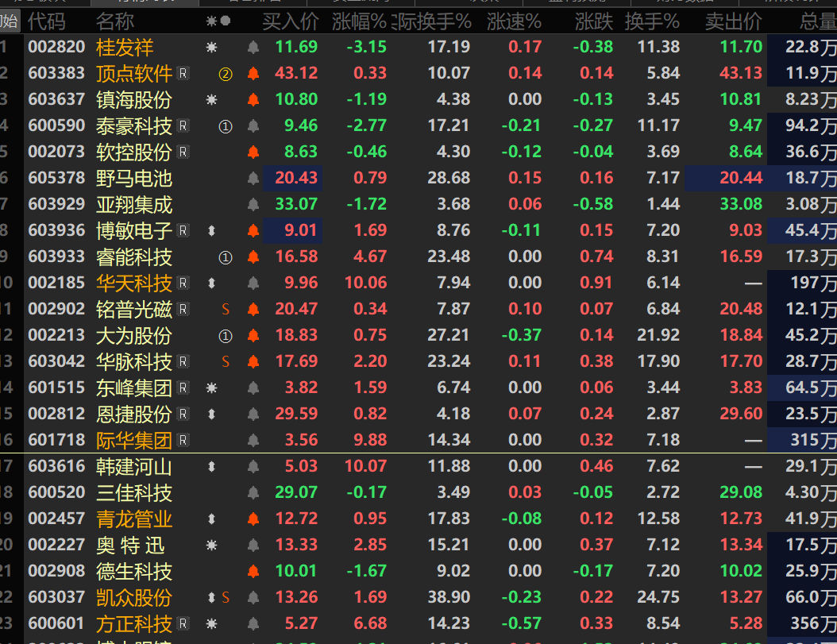The height and width of the screenshot is (644, 837).
Task: Click the alert bell for 桂发祥
Action: coord(253,48)
